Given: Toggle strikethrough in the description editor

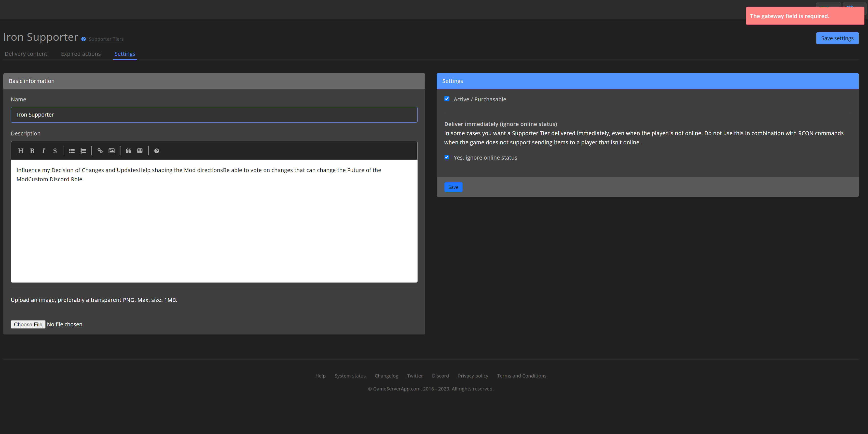Looking at the screenshot, I should pos(55,151).
